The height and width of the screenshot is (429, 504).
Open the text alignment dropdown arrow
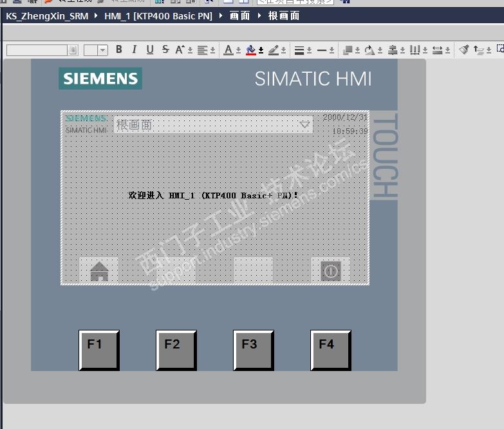click(213, 50)
